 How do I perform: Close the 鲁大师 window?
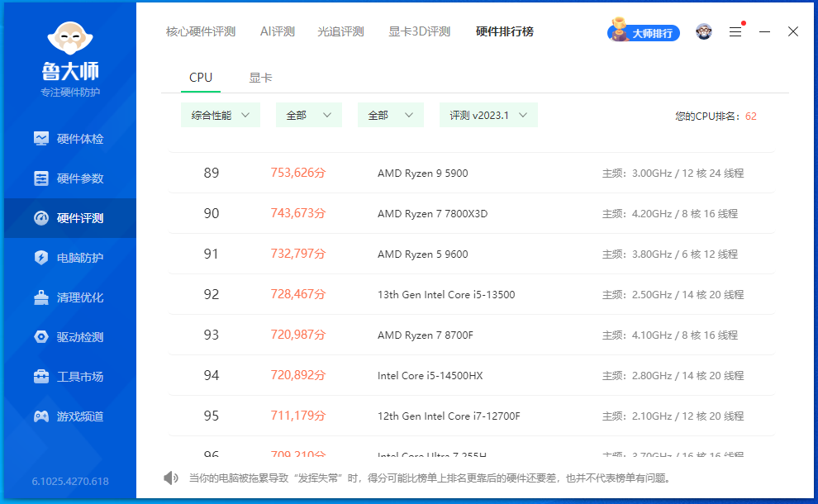click(x=793, y=32)
